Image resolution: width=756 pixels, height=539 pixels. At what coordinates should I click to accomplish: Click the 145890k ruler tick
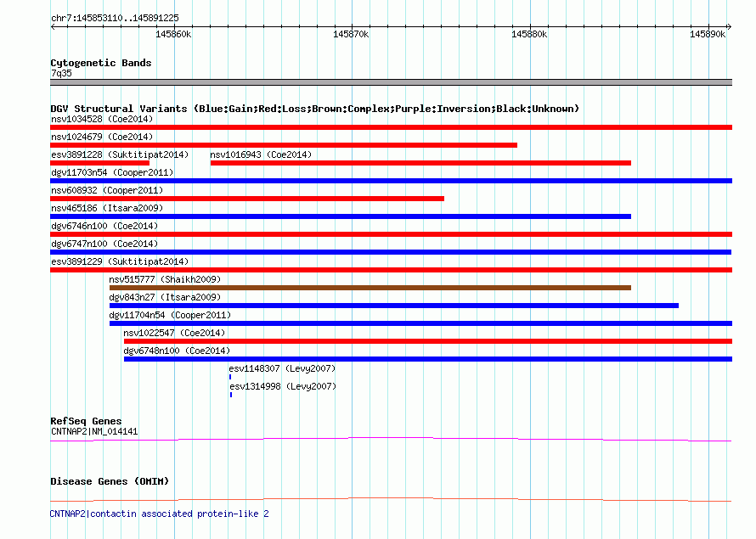pos(708,34)
